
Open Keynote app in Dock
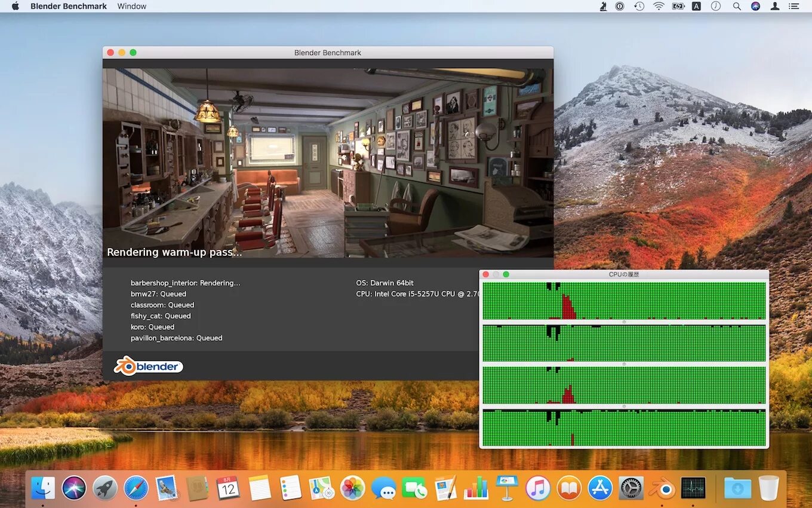[x=507, y=488]
